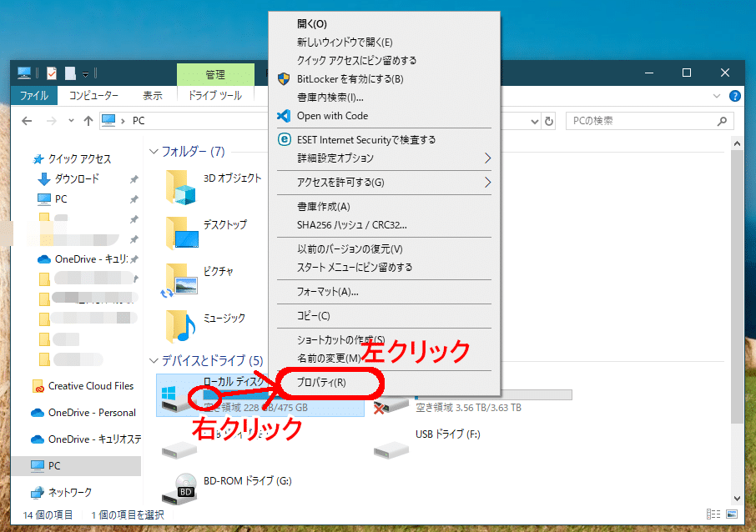The image size is (756, 532).
Task: Select the ミュージック folder icon
Action: pyautogui.click(x=180, y=326)
